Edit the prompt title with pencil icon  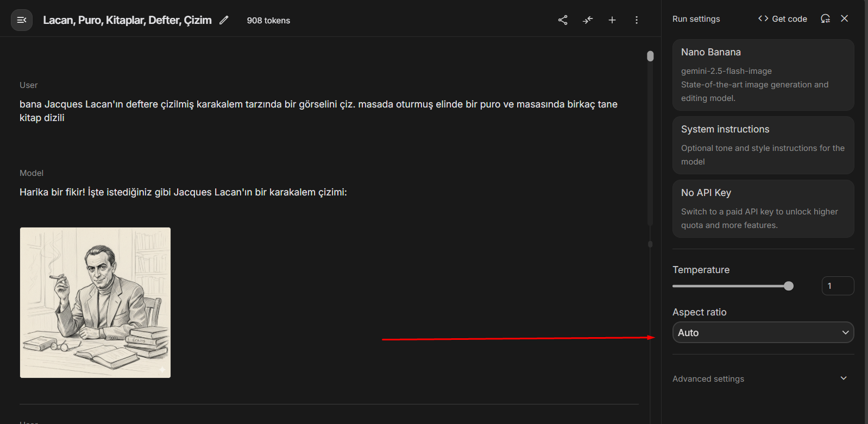click(x=224, y=20)
